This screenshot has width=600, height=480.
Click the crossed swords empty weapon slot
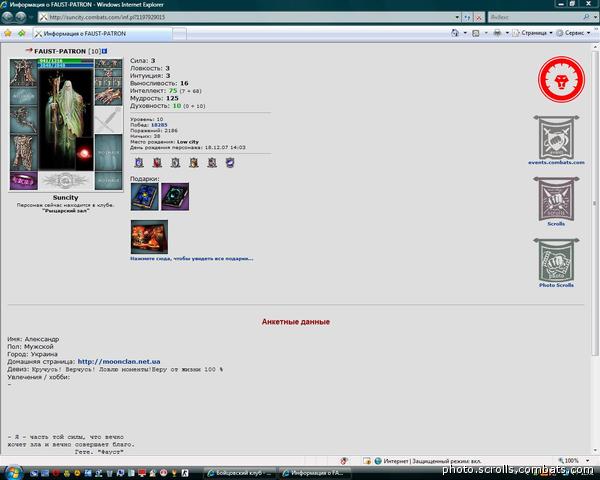(x=108, y=120)
